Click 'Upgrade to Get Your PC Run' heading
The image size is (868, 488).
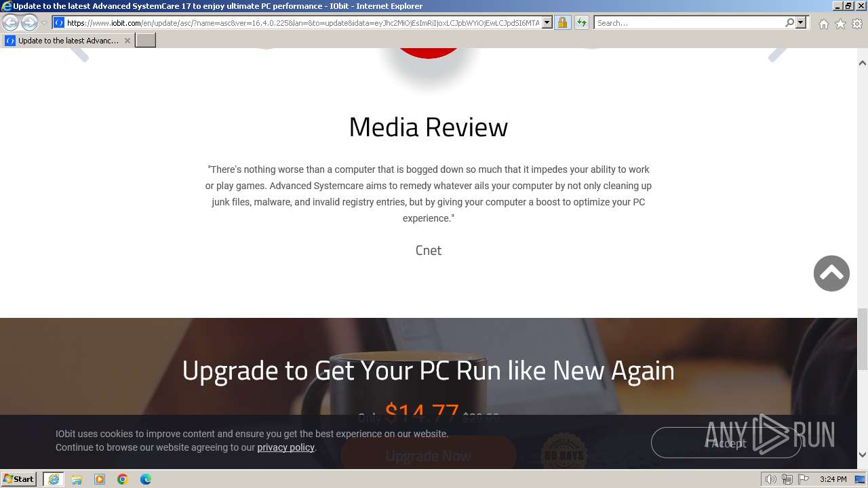[429, 370]
